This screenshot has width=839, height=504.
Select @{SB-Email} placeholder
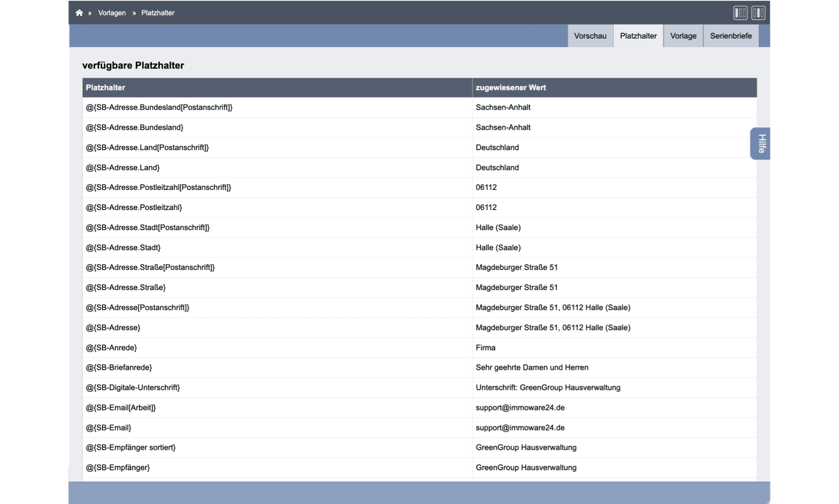[x=109, y=428]
